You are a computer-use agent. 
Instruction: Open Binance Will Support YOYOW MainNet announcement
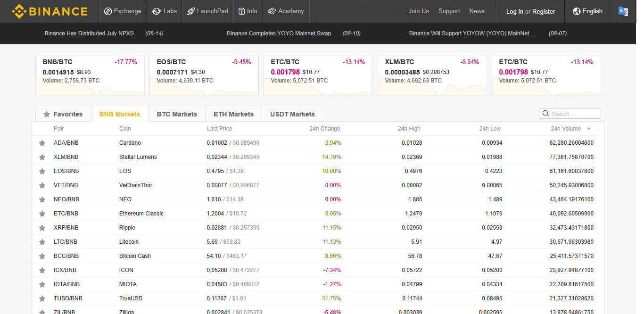pyautogui.click(x=472, y=33)
